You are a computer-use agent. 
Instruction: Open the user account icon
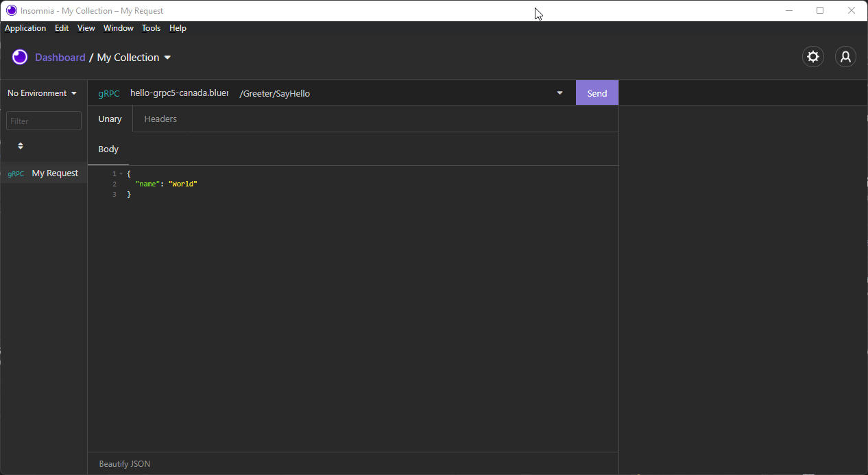(x=846, y=57)
